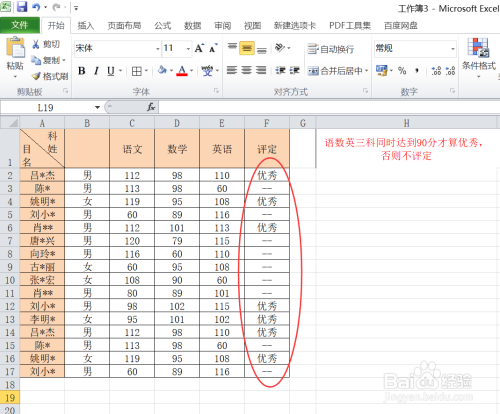Switch to the 公式 Formulas tab
Image resolution: width=500 pixels, height=414 pixels.
point(163,26)
